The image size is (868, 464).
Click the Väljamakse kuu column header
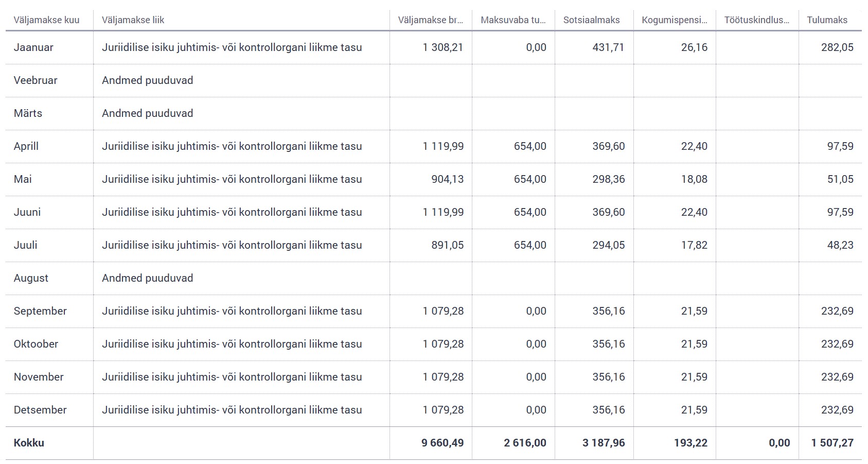click(x=46, y=20)
